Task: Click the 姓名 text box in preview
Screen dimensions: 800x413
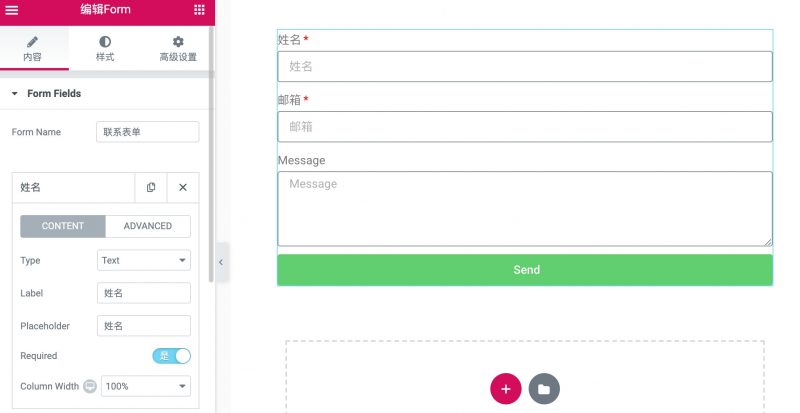Action: pos(525,66)
